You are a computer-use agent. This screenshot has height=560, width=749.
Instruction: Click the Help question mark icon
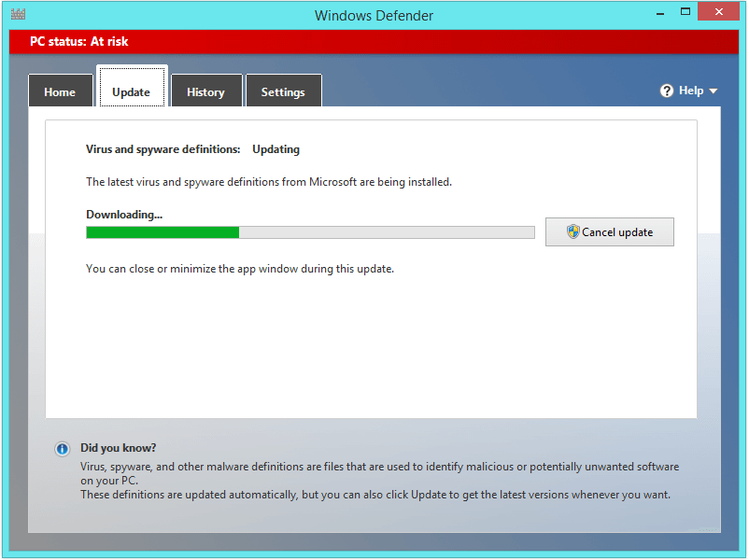[x=667, y=91]
